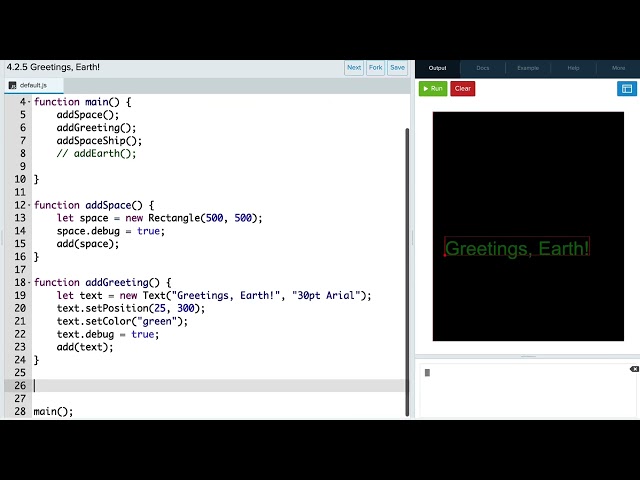Click space.debug = true; line
The height and width of the screenshot is (480, 640).
pyautogui.click(x=111, y=231)
